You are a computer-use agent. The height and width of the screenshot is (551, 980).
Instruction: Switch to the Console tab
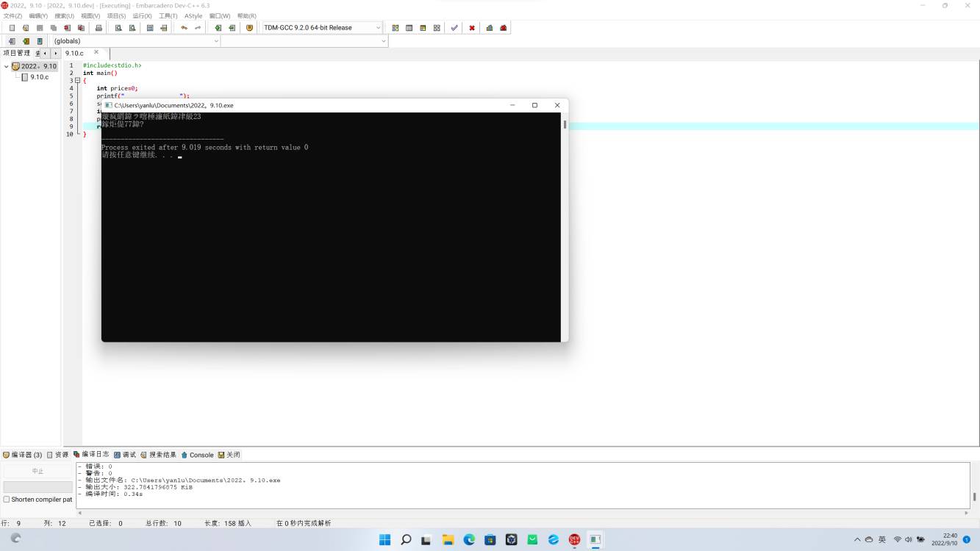pos(197,455)
